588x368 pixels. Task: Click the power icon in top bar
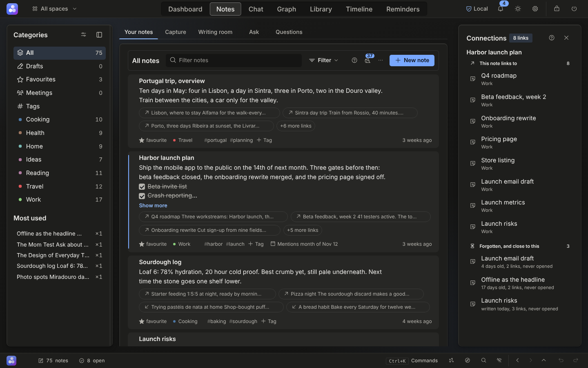tap(574, 9)
